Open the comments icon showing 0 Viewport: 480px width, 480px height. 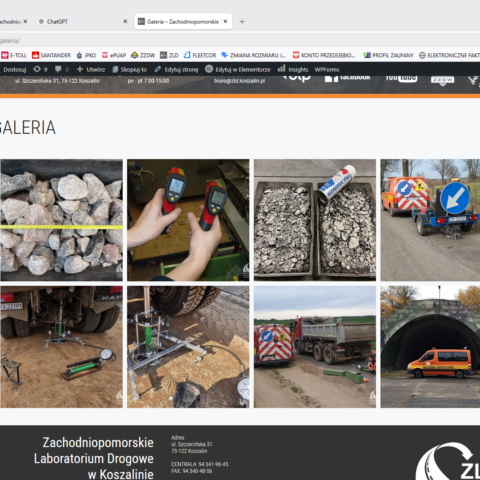tap(62, 69)
